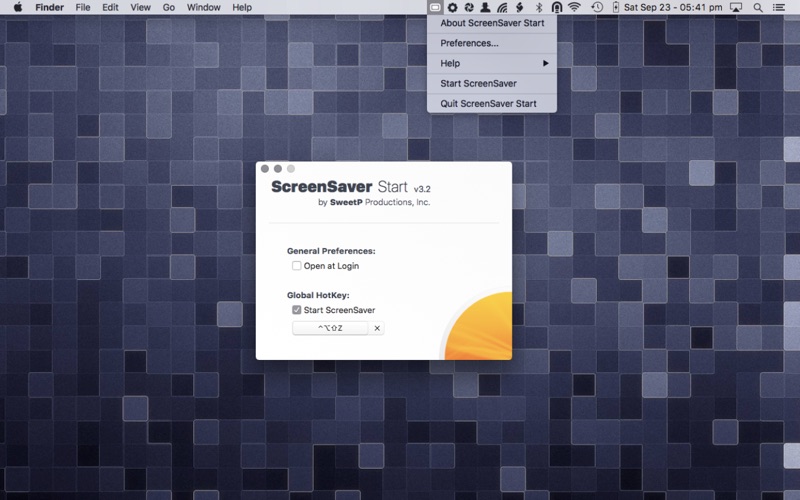Click the ScreenSaver Start menu bar icon

[x=435, y=7]
